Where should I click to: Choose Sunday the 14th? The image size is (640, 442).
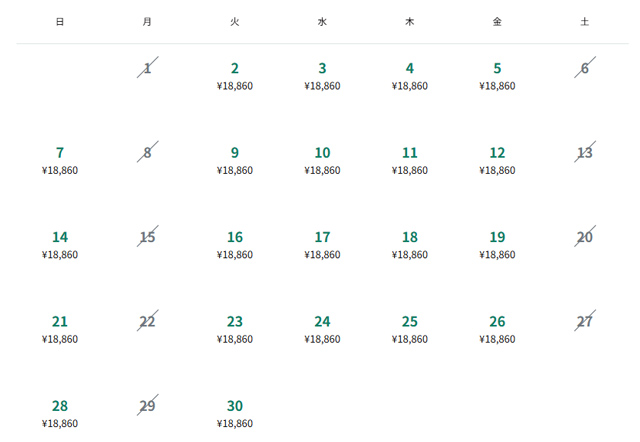tap(60, 244)
